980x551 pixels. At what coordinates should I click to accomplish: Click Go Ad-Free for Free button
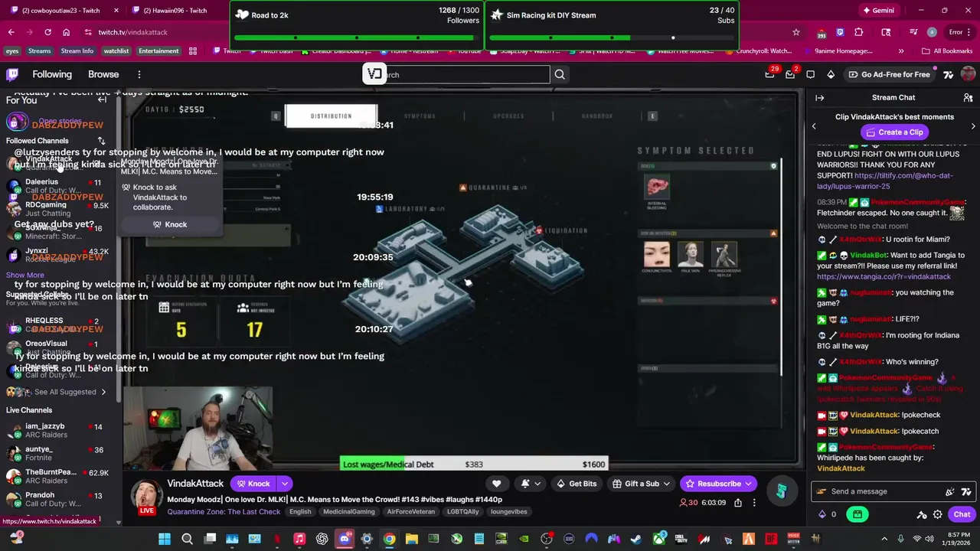[x=889, y=74]
